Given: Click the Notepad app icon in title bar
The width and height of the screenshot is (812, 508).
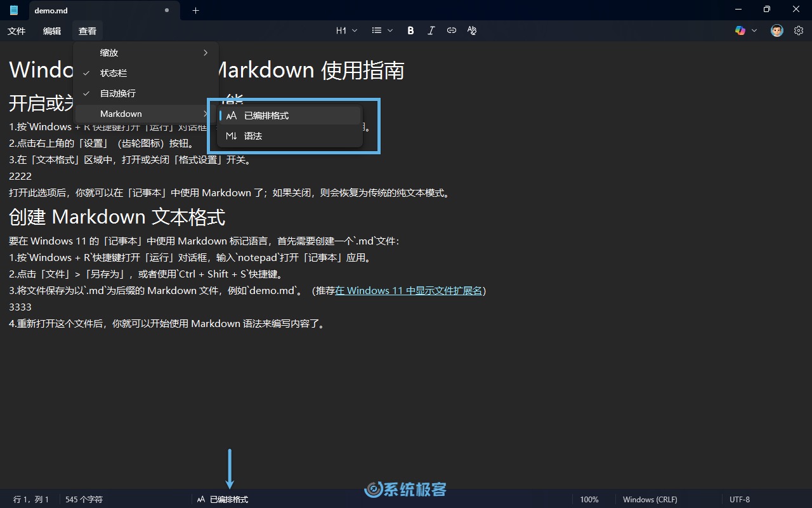Looking at the screenshot, I should click(x=14, y=10).
